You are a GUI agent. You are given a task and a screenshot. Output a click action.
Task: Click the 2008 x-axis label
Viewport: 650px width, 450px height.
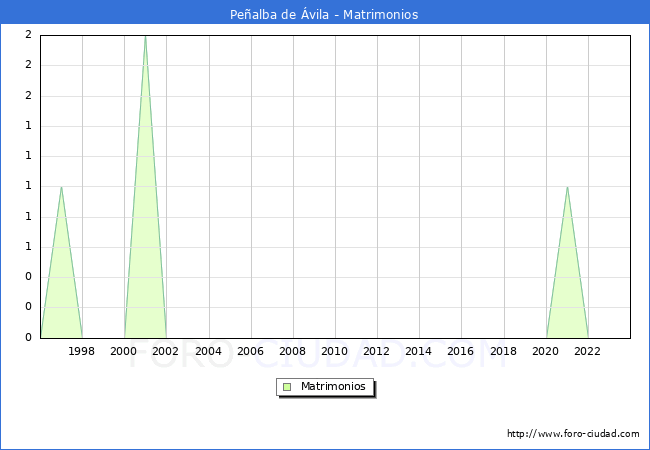pos(292,351)
